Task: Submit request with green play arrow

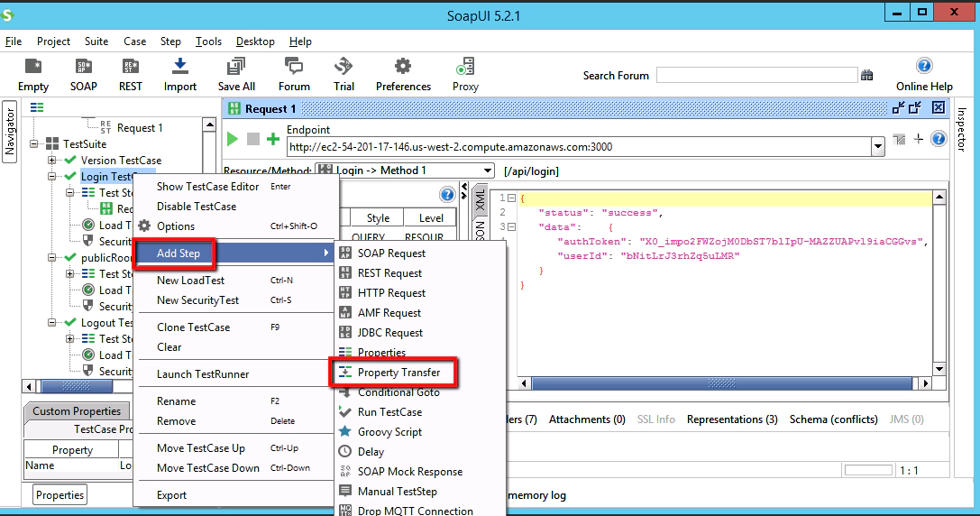Action: [233, 139]
